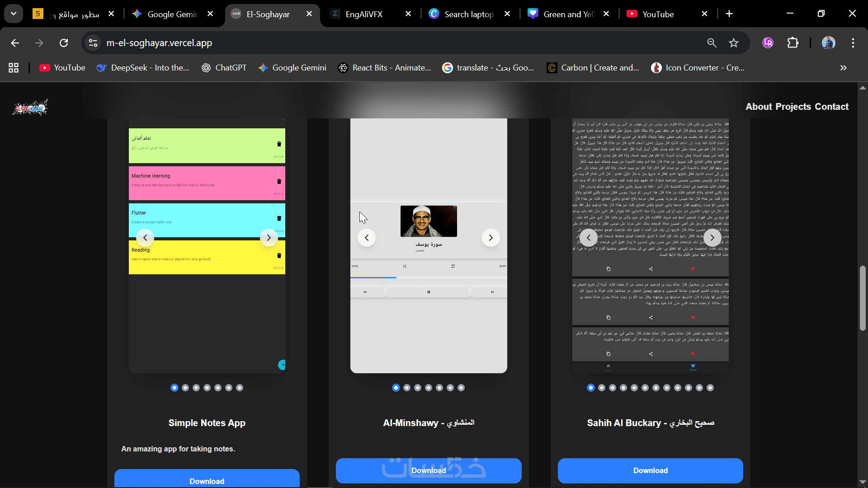Expand the hidden bookmarks overflow chevron
868x488 pixels.
click(843, 68)
